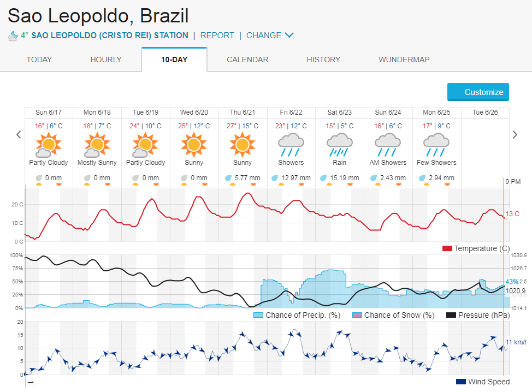Click the Mostly Sunny icon for Mon 6/18

coord(97,145)
